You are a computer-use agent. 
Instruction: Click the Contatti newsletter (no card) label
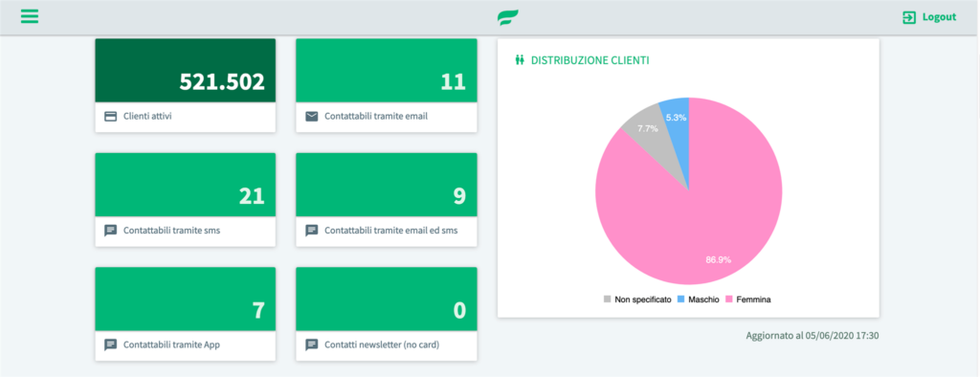tap(382, 345)
